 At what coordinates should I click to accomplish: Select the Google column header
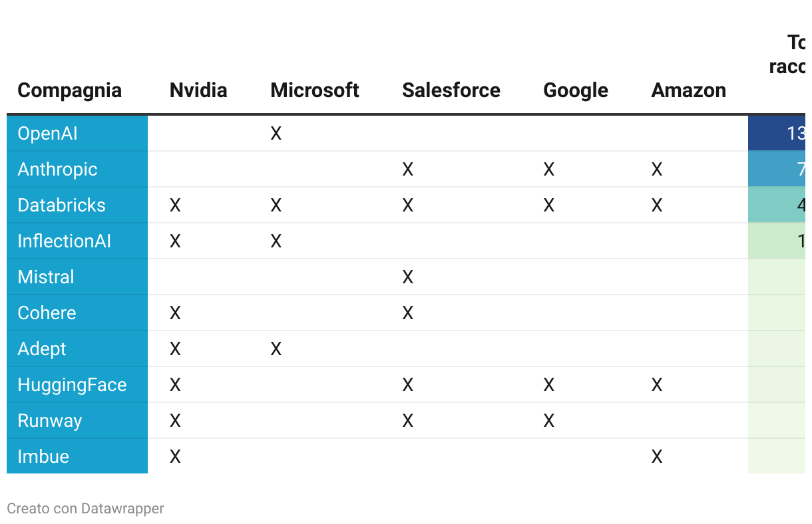click(576, 90)
